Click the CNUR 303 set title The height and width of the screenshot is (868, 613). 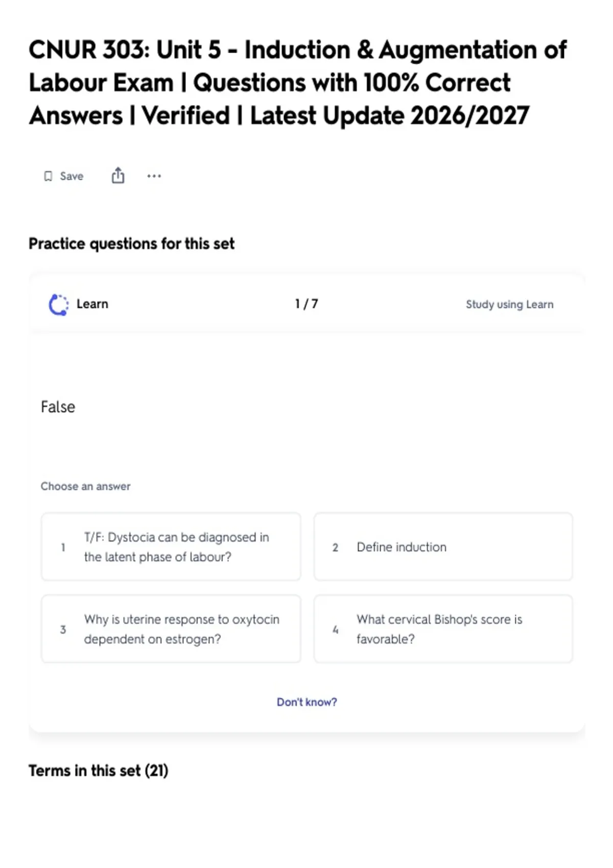(298, 83)
